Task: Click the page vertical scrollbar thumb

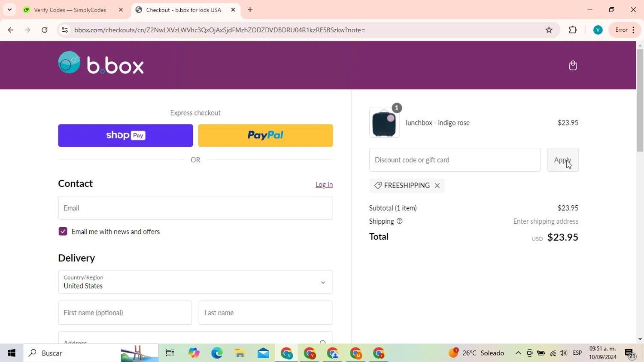Action: click(x=640, y=100)
